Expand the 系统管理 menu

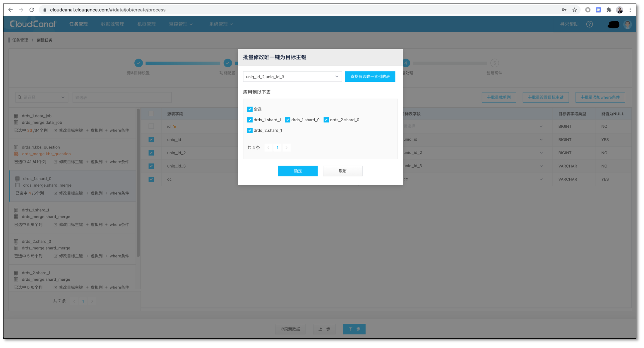pyautogui.click(x=221, y=24)
